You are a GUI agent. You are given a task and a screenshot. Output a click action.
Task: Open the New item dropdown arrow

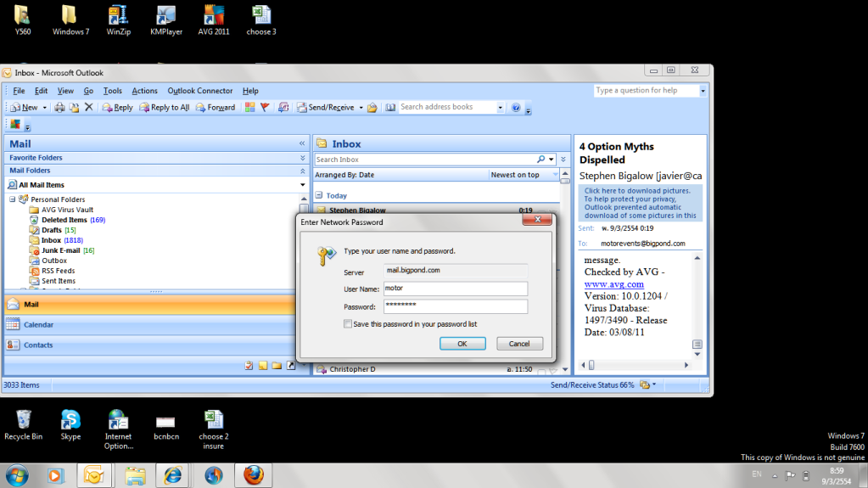pos(44,108)
